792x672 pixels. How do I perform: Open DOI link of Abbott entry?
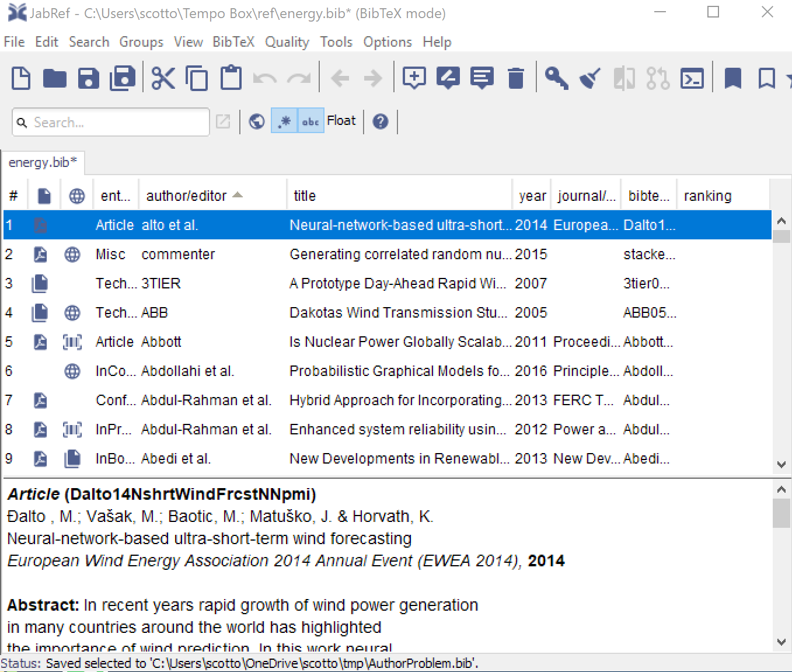click(72, 342)
